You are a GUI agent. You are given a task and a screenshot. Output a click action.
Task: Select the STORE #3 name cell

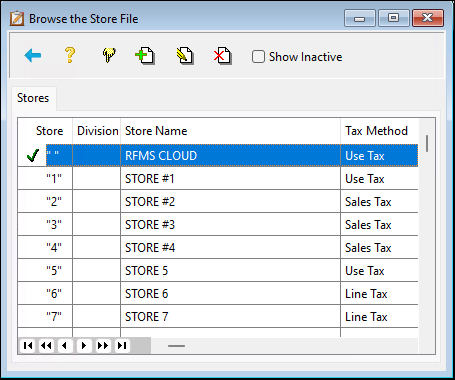coord(230,225)
